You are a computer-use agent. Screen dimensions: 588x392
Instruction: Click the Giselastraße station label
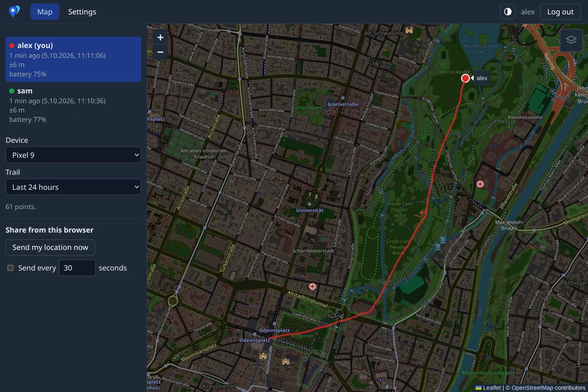coord(343,104)
